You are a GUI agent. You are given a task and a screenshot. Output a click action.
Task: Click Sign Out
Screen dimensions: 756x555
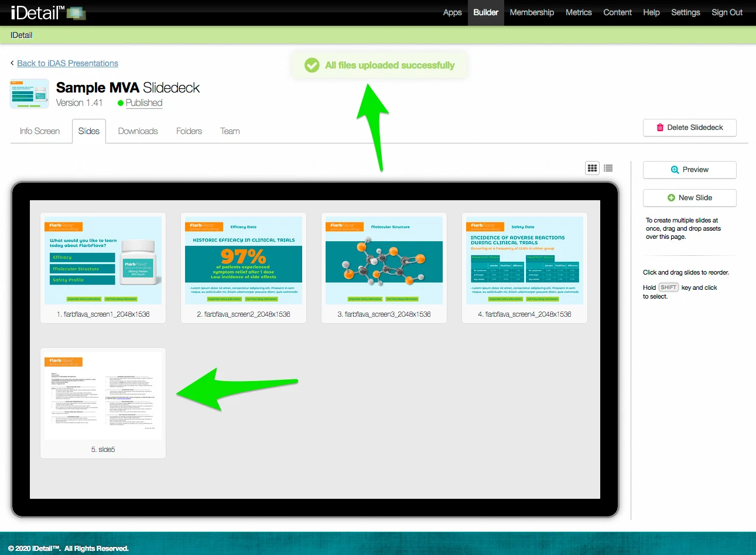pyautogui.click(x=727, y=12)
